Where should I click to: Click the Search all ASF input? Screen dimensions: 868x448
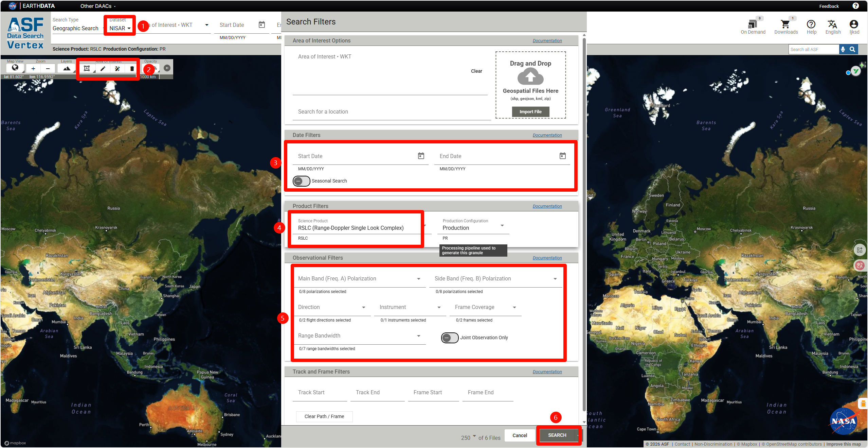coord(814,49)
